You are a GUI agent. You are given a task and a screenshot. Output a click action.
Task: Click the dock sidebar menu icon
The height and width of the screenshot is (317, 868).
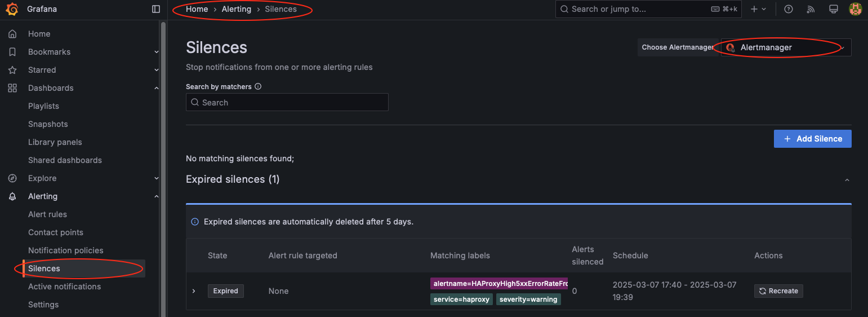pos(156,9)
